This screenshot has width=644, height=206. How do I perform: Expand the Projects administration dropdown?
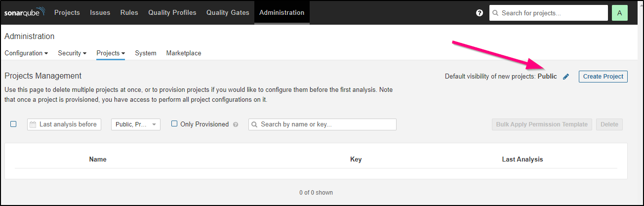coord(111,53)
